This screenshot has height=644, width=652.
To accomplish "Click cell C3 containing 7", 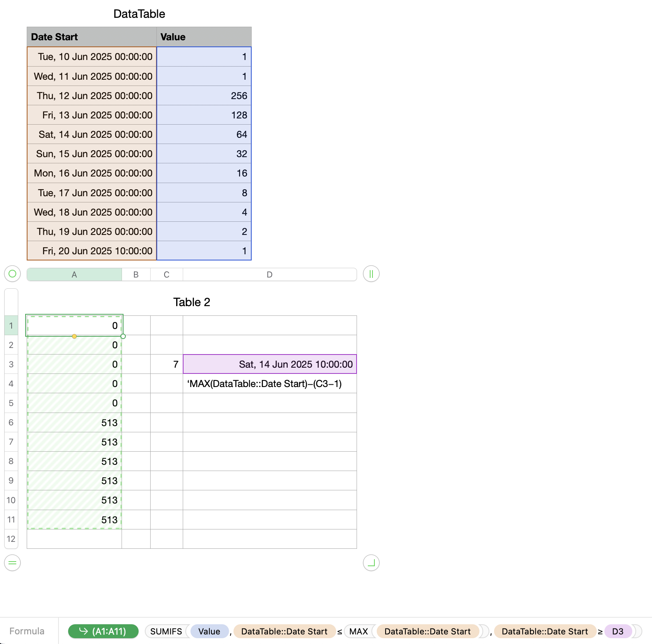I will (166, 364).
